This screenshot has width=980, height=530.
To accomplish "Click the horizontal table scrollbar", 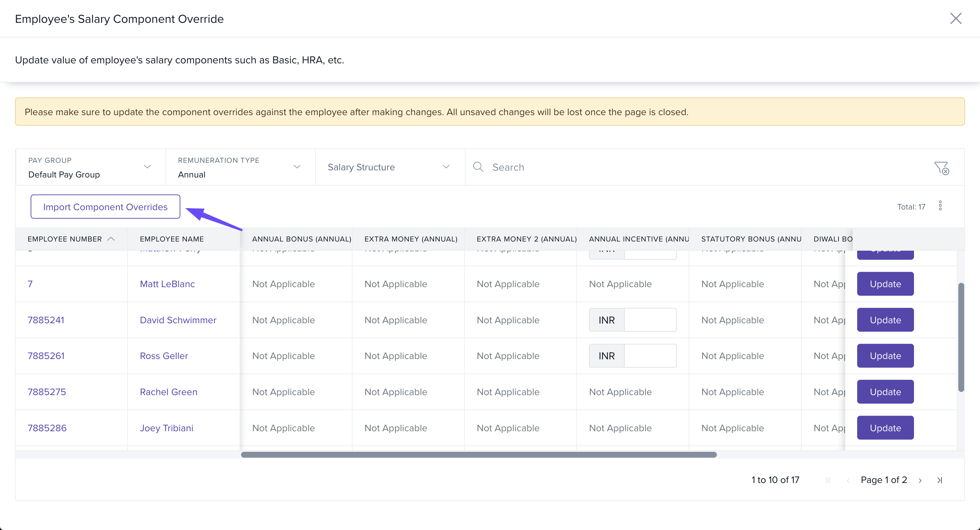I will coord(478,455).
